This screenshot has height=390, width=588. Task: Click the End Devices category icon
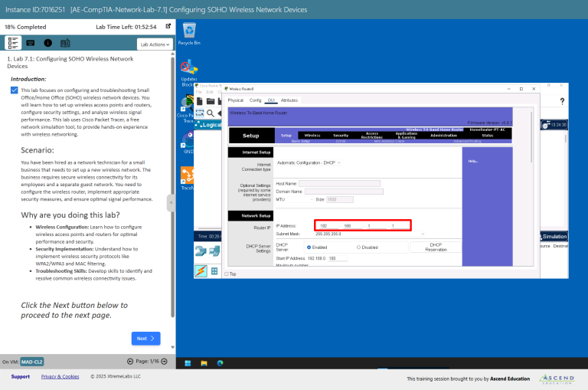click(x=215, y=251)
